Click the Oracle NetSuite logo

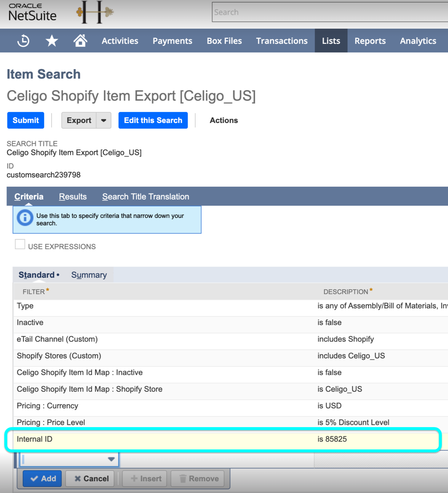point(32,12)
